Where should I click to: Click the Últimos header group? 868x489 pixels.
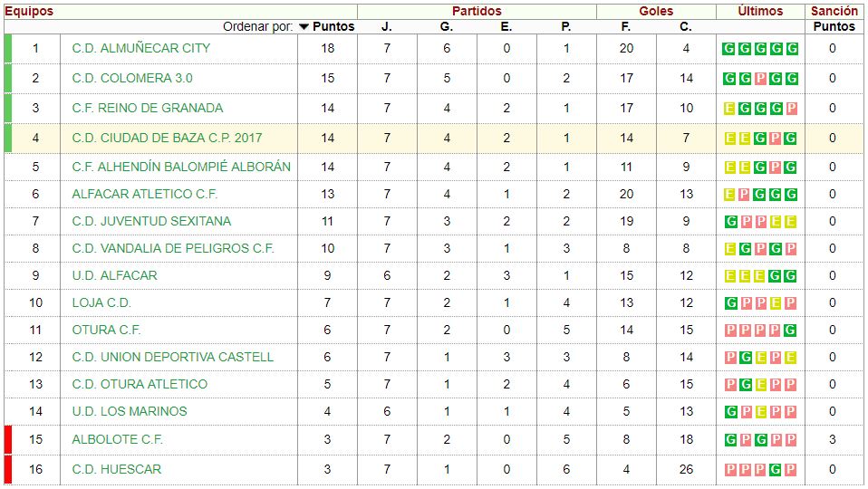(760, 12)
